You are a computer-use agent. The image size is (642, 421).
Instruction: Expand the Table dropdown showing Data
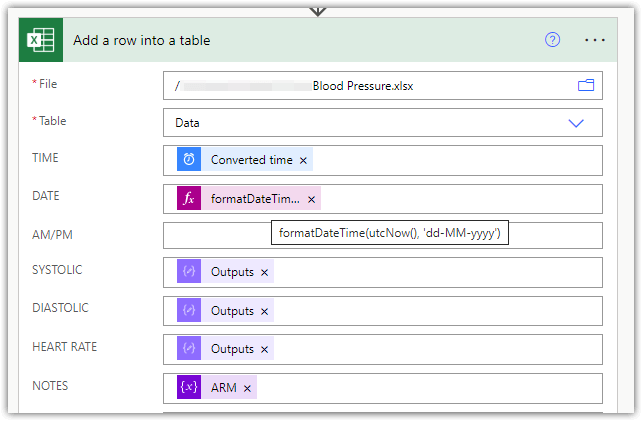coord(576,123)
